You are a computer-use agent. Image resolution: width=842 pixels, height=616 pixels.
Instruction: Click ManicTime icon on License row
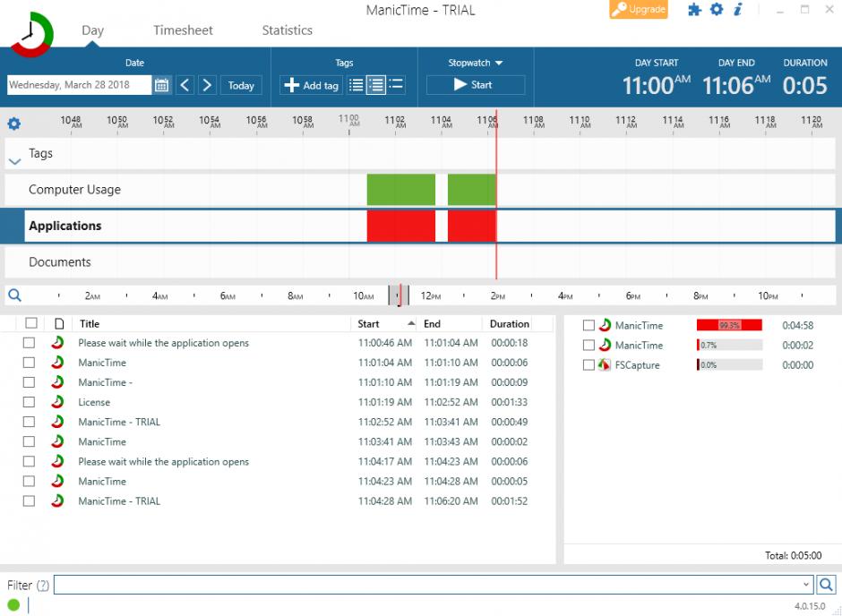click(x=57, y=401)
